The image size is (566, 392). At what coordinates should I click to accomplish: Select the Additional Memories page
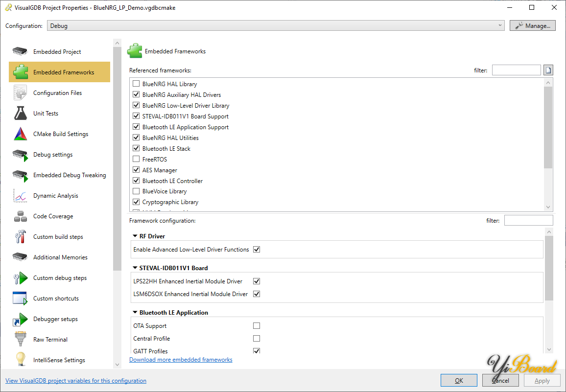tap(60, 257)
